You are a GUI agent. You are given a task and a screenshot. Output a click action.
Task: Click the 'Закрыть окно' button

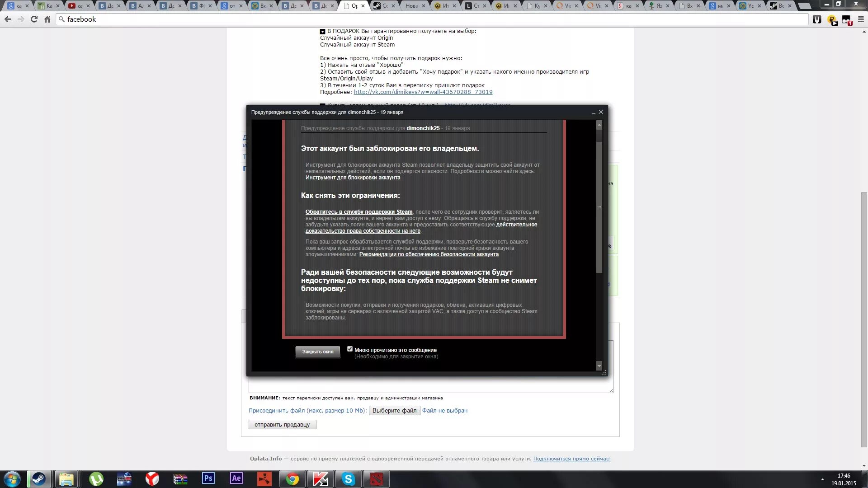pos(318,352)
